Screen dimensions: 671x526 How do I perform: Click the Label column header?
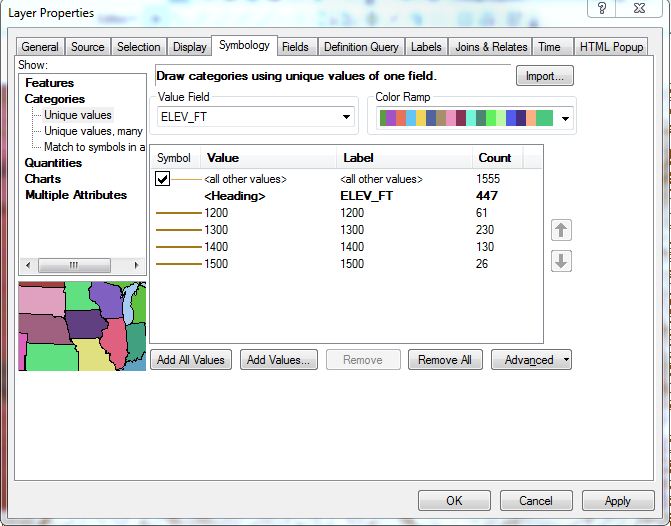[404, 158]
